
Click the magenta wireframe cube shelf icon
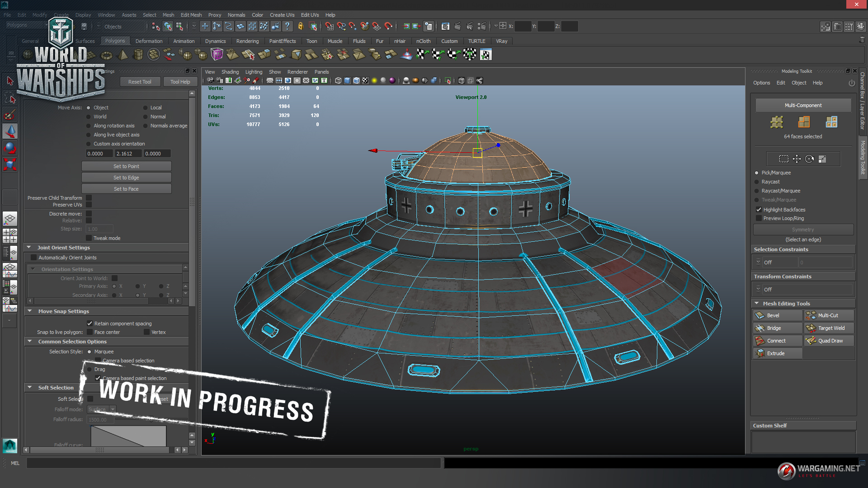(217, 55)
